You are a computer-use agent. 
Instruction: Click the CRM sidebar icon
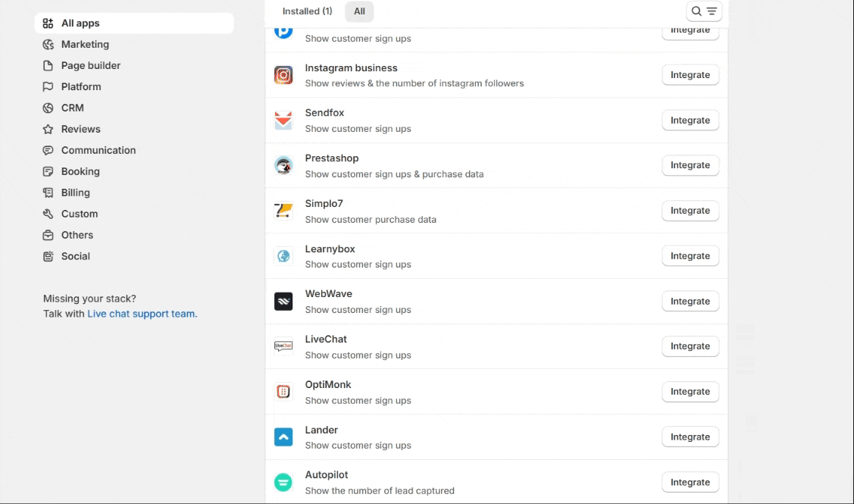[48, 108]
